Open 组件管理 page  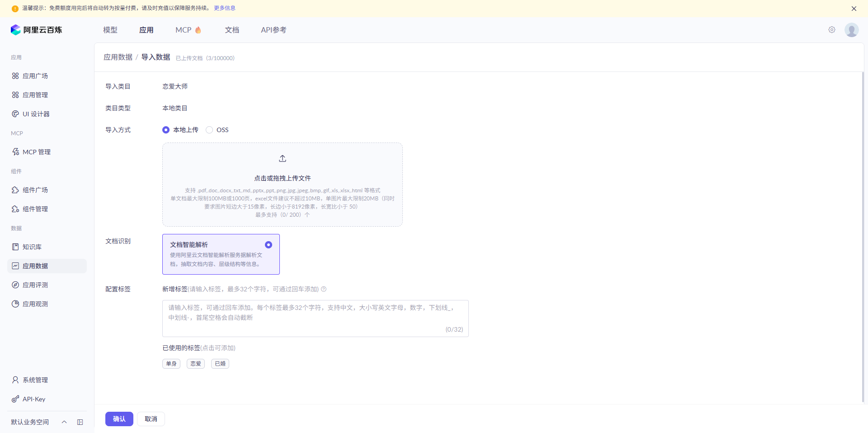point(47,209)
